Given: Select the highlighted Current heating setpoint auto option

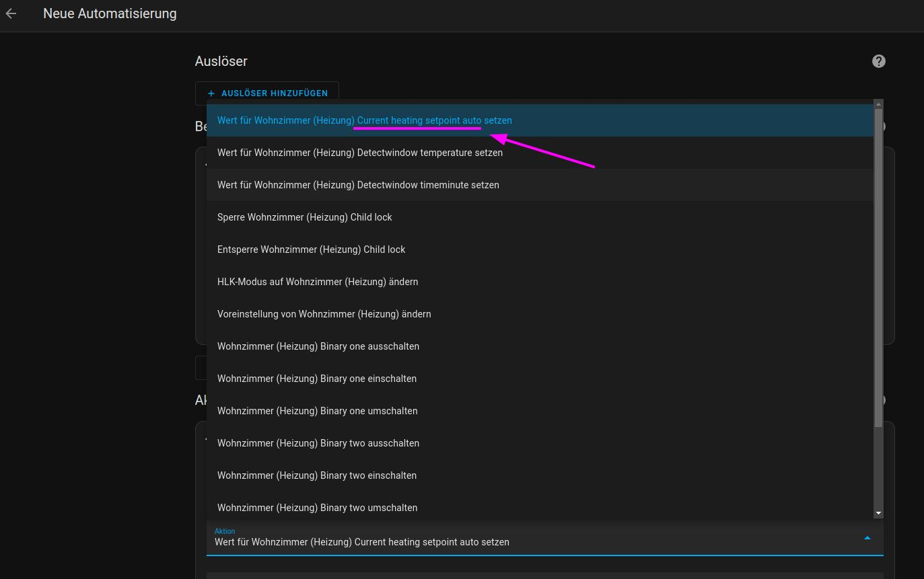Looking at the screenshot, I should [364, 120].
